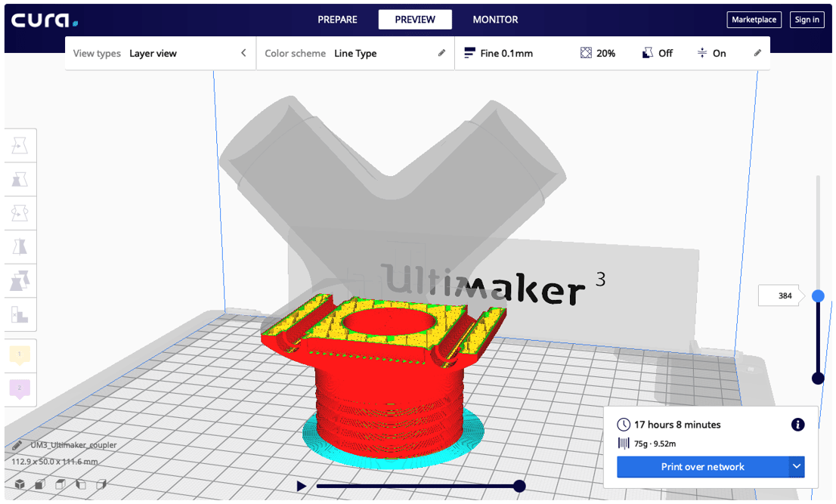Click the print info icon

click(x=797, y=425)
